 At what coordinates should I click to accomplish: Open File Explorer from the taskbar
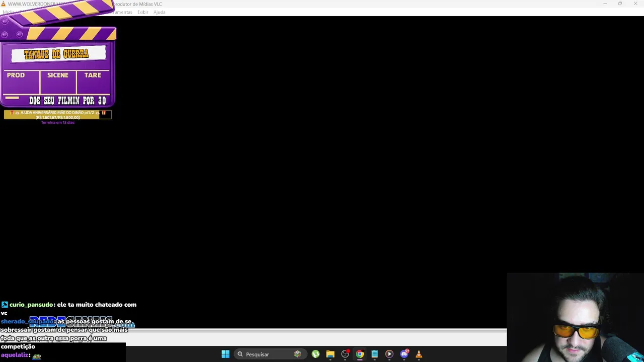[330, 354]
